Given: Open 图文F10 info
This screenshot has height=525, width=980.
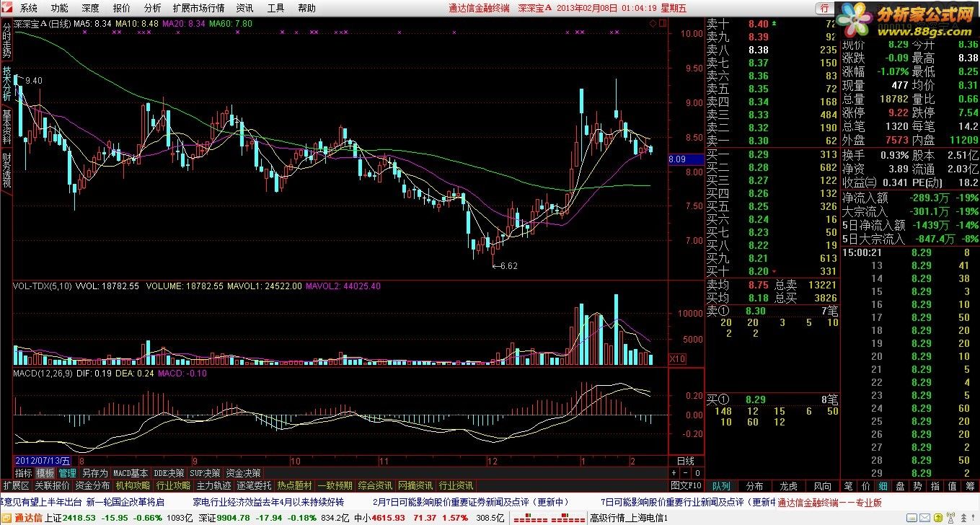Looking at the screenshot, I should 686,485.
